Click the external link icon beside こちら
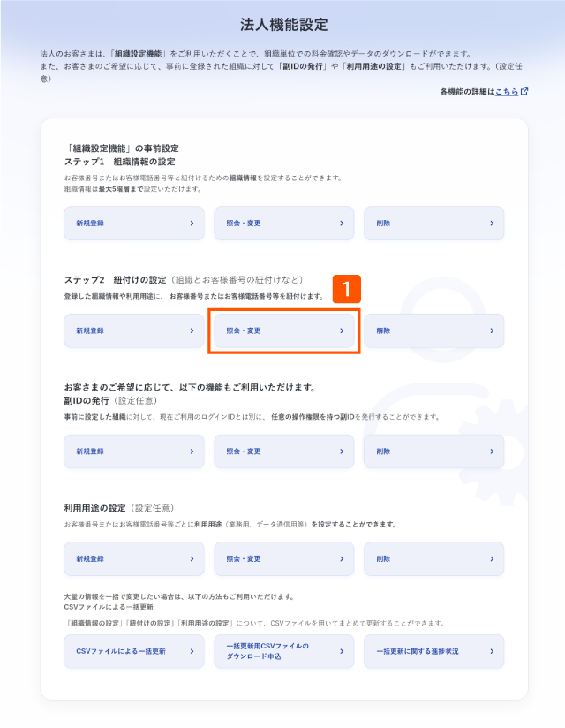This screenshot has height=728, width=565. point(524,92)
